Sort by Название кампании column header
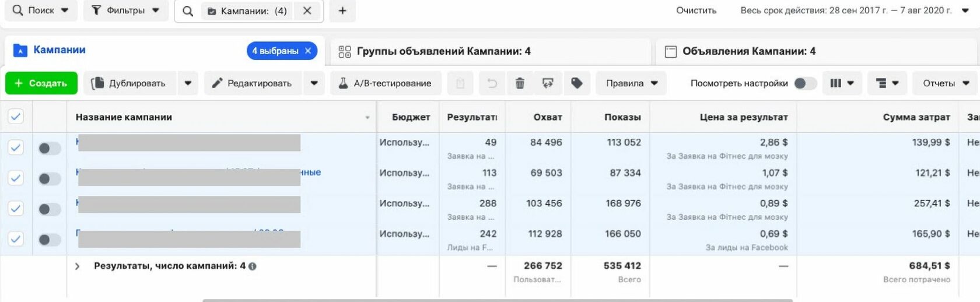980x302 pixels. tap(124, 117)
